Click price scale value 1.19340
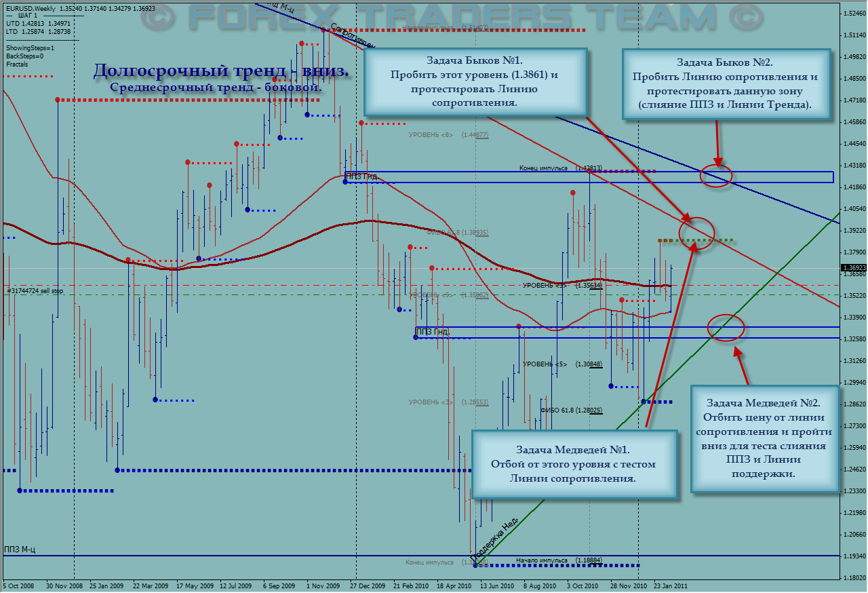The image size is (868, 593). click(854, 556)
